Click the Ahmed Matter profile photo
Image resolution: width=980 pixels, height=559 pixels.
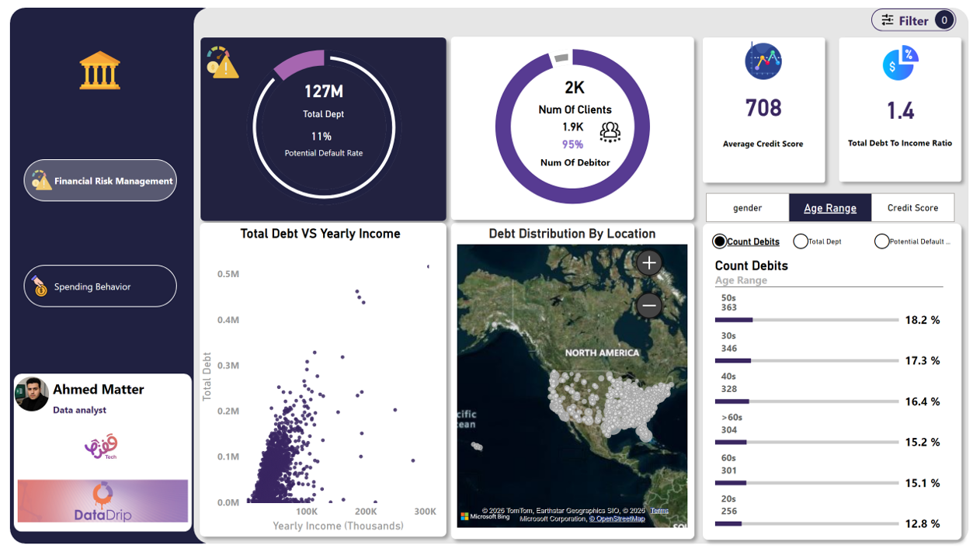click(32, 394)
